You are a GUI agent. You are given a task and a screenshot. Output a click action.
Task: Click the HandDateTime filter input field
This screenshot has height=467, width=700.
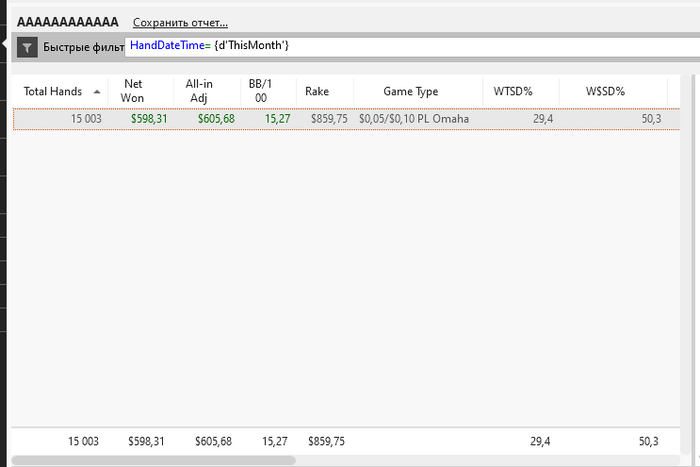click(412, 47)
